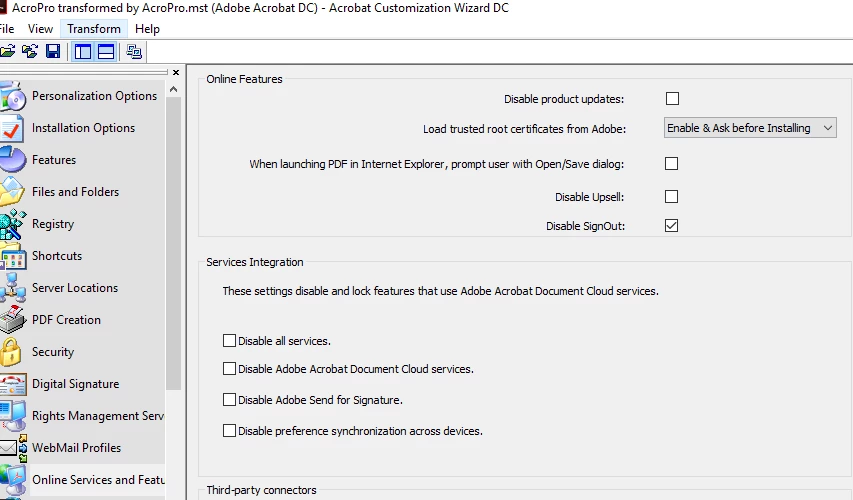Click the Digital Signature certificate icon
Image resolution: width=853 pixels, height=500 pixels.
pos(13,384)
